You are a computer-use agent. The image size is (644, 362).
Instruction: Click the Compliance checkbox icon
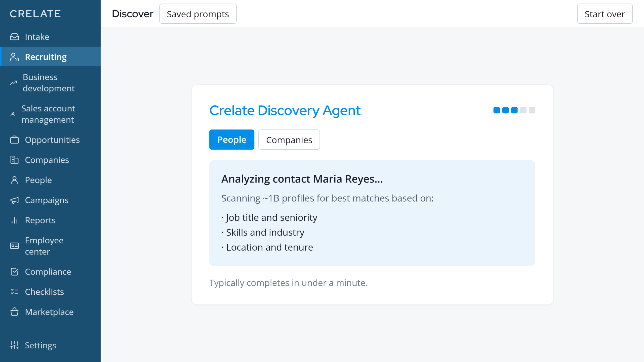pos(14,272)
